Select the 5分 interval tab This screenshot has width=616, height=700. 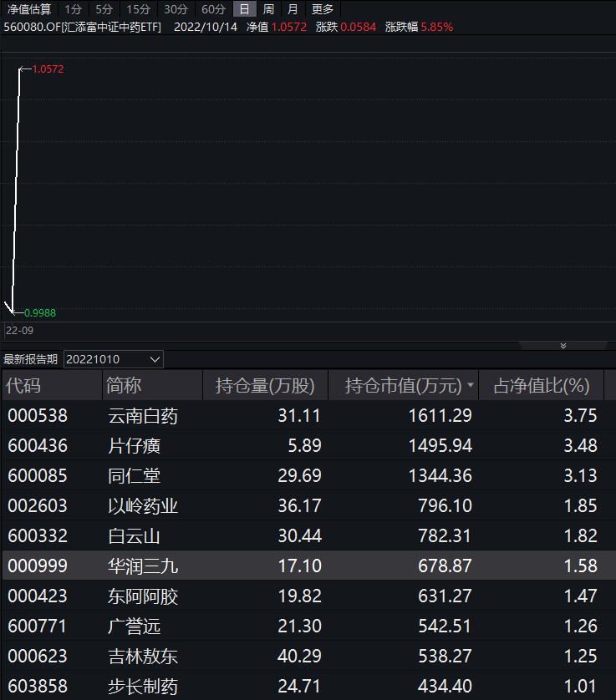104,9
